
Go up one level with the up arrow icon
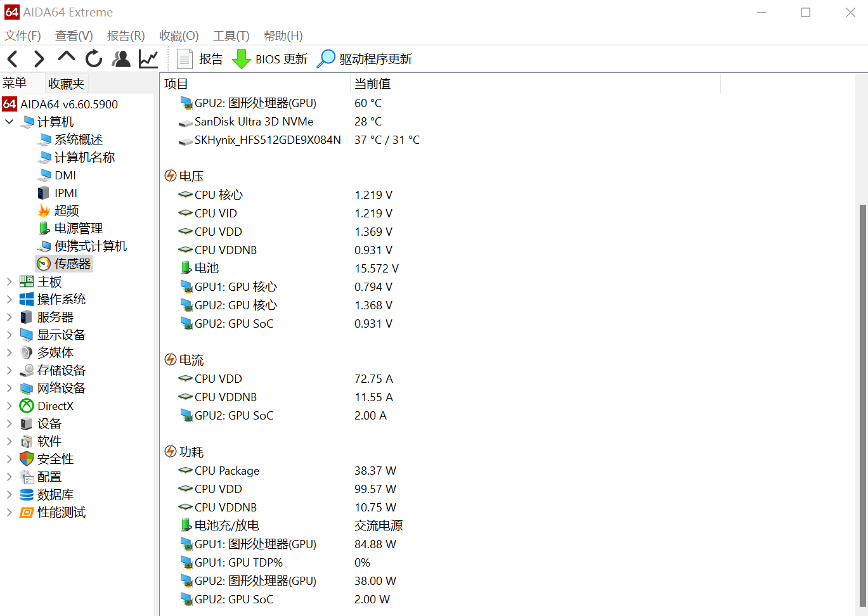pyautogui.click(x=66, y=58)
